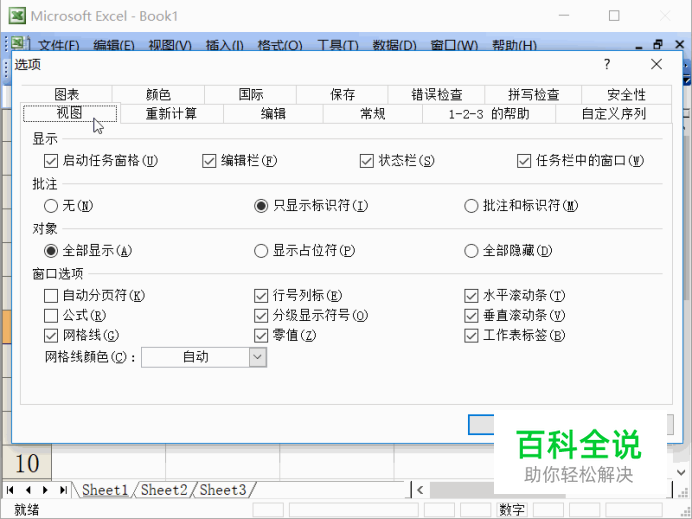Open the 窗口(W) menu
The image size is (692, 519).
pyautogui.click(x=454, y=45)
